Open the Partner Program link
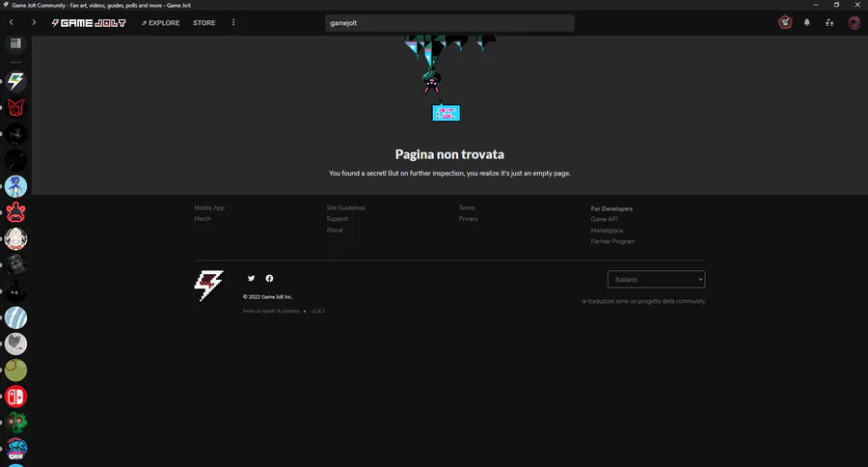 [612, 241]
